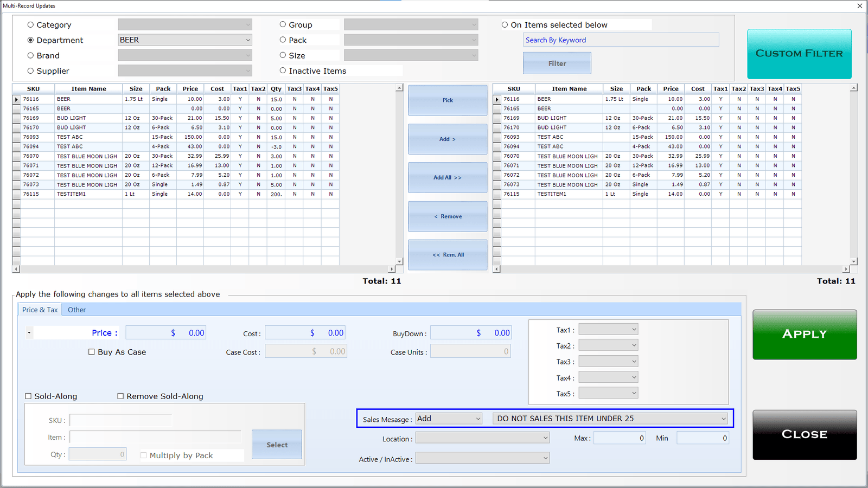This screenshot has width=868, height=488.
Task: Click the row selector arrow for SKU 76116 in left grid
Action: point(16,99)
